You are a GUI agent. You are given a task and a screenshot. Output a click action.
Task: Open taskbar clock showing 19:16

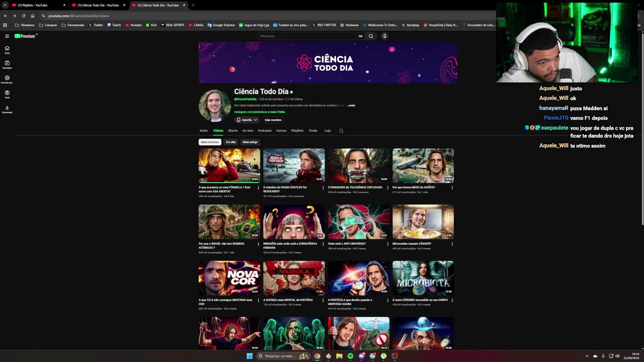pyautogui.click(x=631, y=356)
